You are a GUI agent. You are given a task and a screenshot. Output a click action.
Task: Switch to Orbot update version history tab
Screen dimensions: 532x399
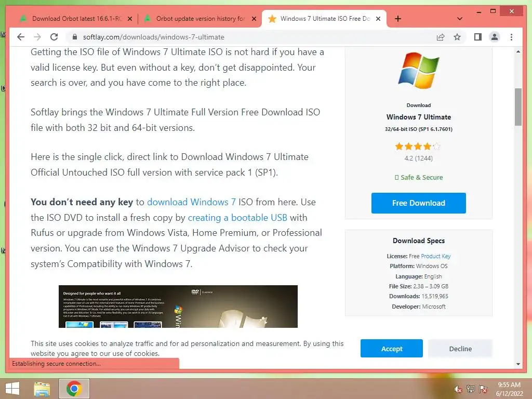[x=200, y=19]
